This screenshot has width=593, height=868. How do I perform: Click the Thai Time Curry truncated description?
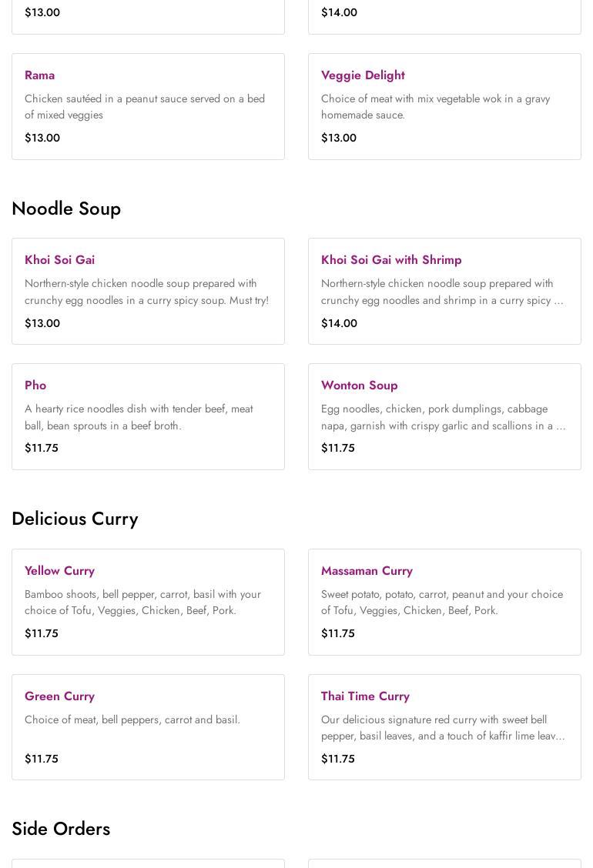pyautogui.click(x=443, y=728)
